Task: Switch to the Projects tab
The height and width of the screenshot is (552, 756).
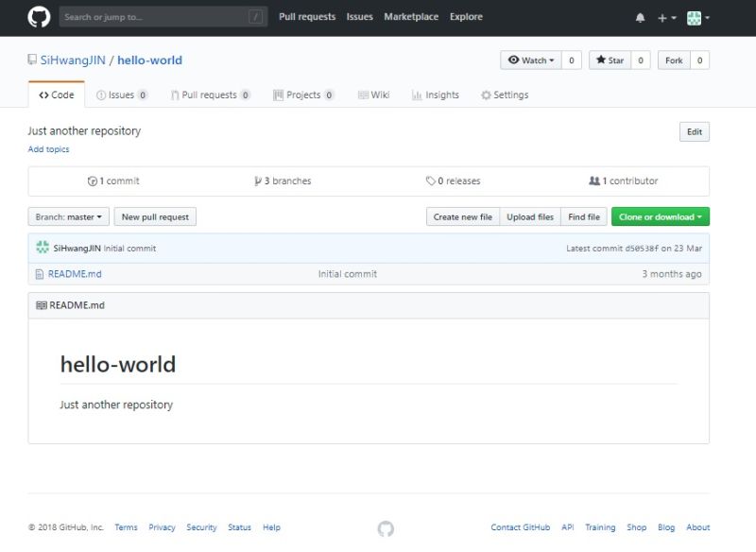Action: point(303,95)
